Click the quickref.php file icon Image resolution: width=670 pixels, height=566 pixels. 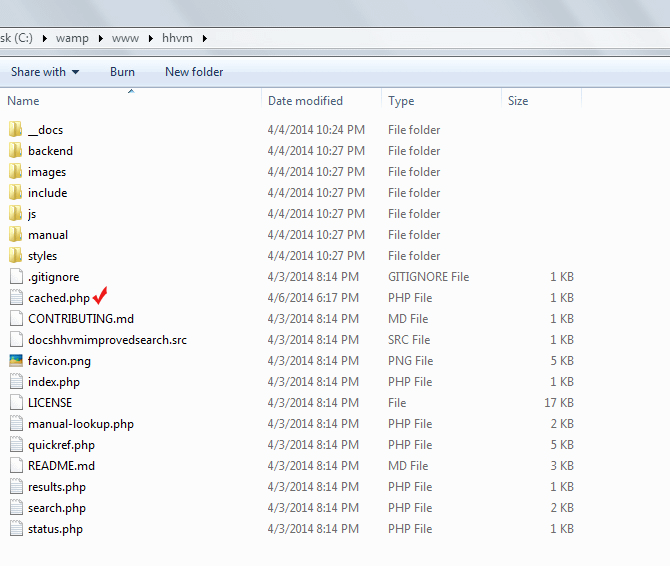point(16,444)
